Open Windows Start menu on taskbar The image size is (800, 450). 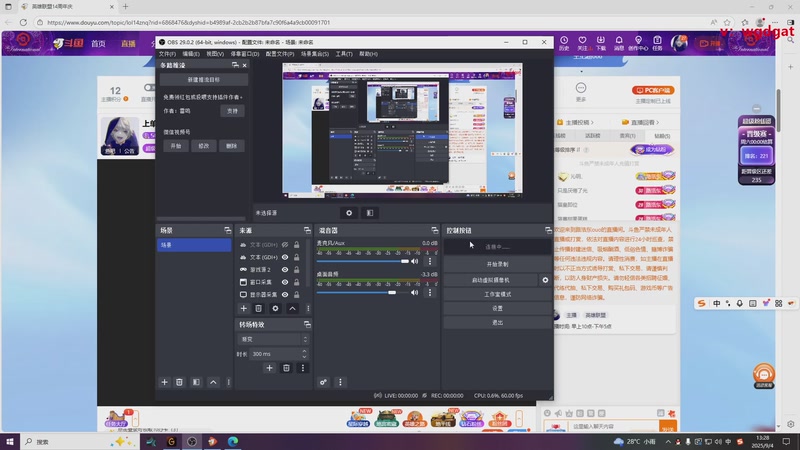pos(10,441)
